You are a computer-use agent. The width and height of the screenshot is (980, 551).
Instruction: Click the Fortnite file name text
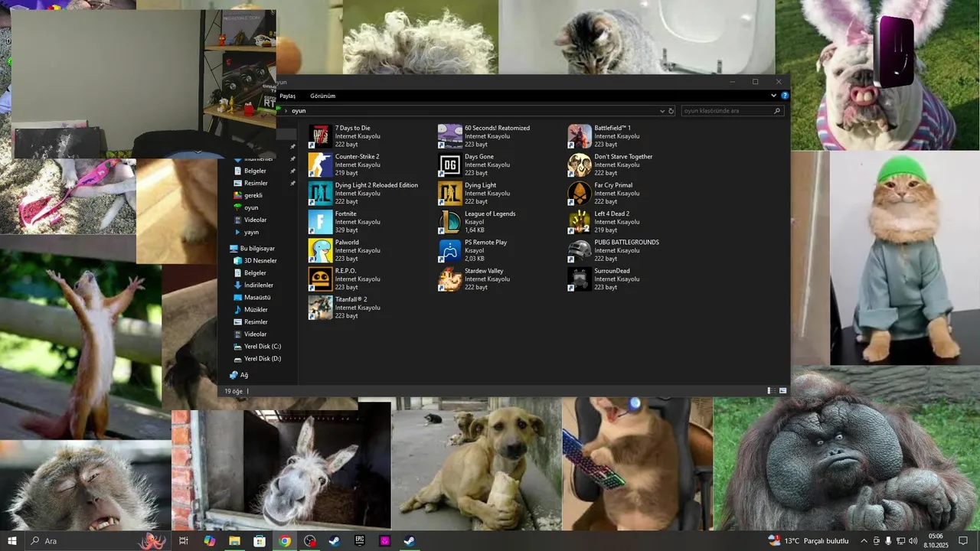346,214
